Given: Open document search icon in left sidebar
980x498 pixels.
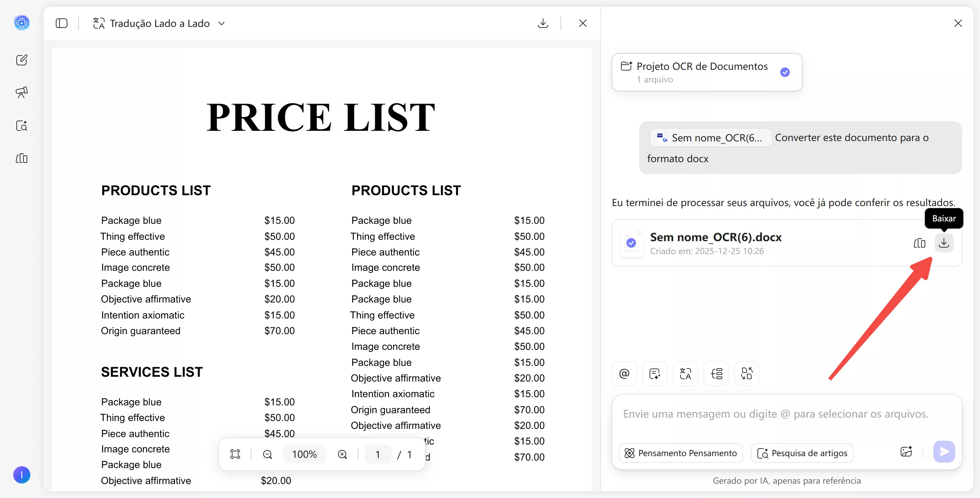Looking at the screenshot, I should point(22,126).
